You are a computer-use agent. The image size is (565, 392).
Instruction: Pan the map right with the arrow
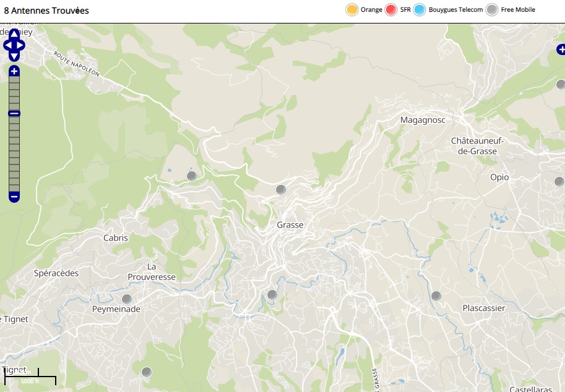[x=22, y=45]
